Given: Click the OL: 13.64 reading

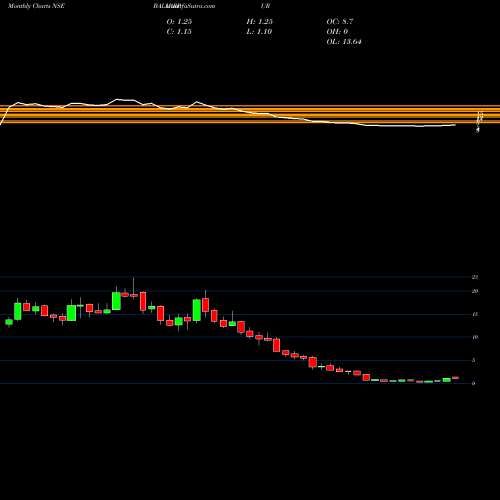Looking at the screenshot, I should (x=344, y=42).
